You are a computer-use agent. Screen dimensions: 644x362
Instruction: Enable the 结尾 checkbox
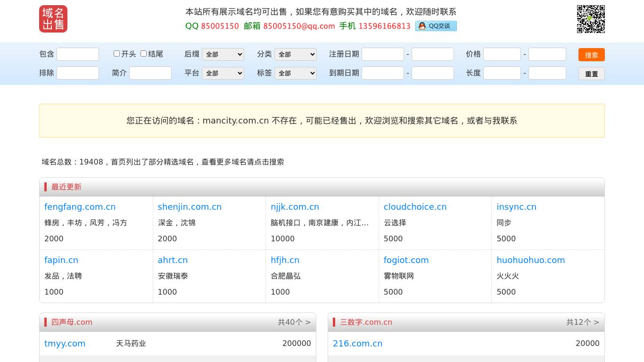(x=144, y=54)
